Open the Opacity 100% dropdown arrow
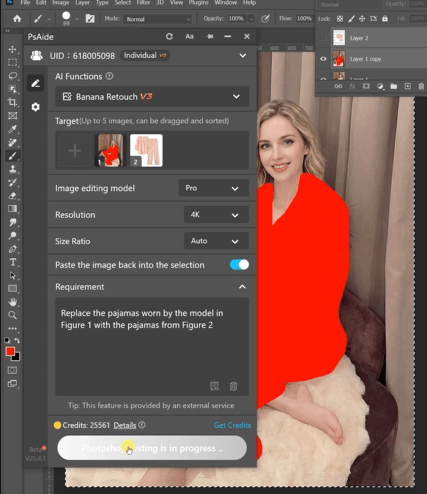Screen dimensions: 427x494 pos(251,19)
